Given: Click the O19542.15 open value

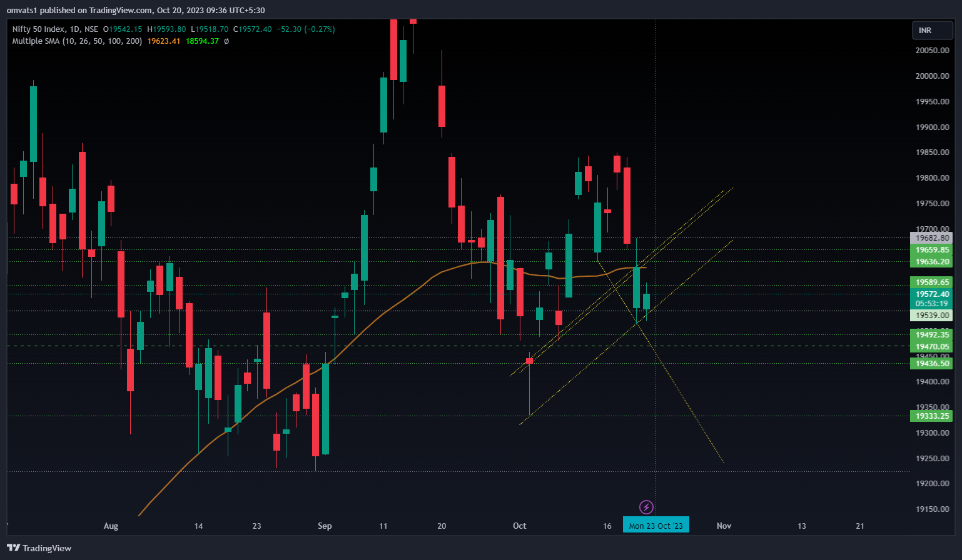Looking at the screenshot, I should pos(123,29).
